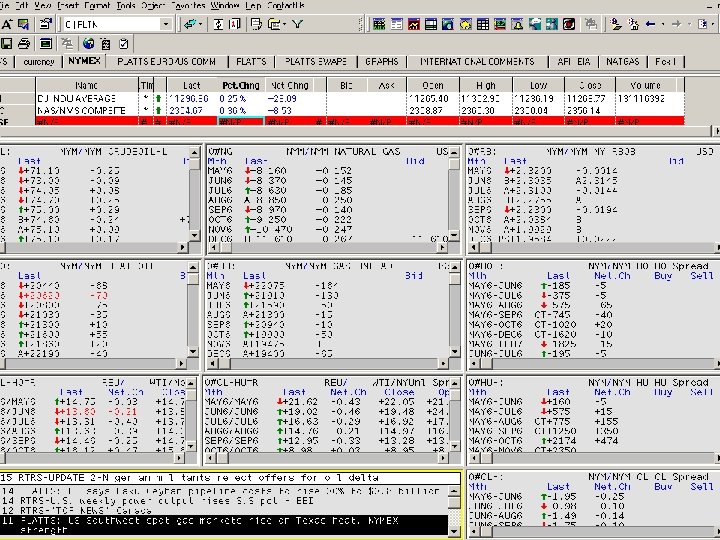Screen dimensions: 720x540
Task: Click the notes page icon beside the folder
Action: pyautogui.click(x=256, y=24)
